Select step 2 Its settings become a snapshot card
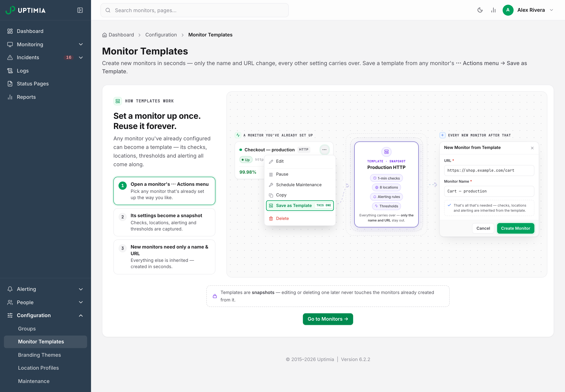 click(164, 222)
